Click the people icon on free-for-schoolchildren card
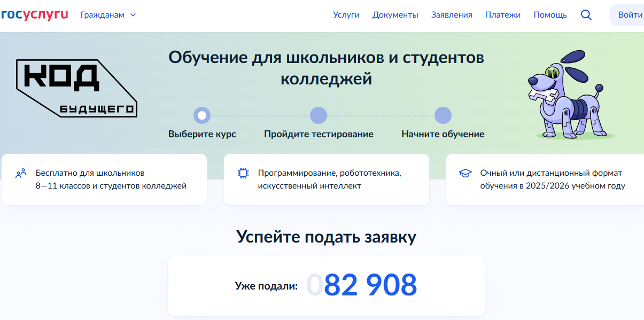The height and width of the screenshot is (320, 644). point(21,173)
